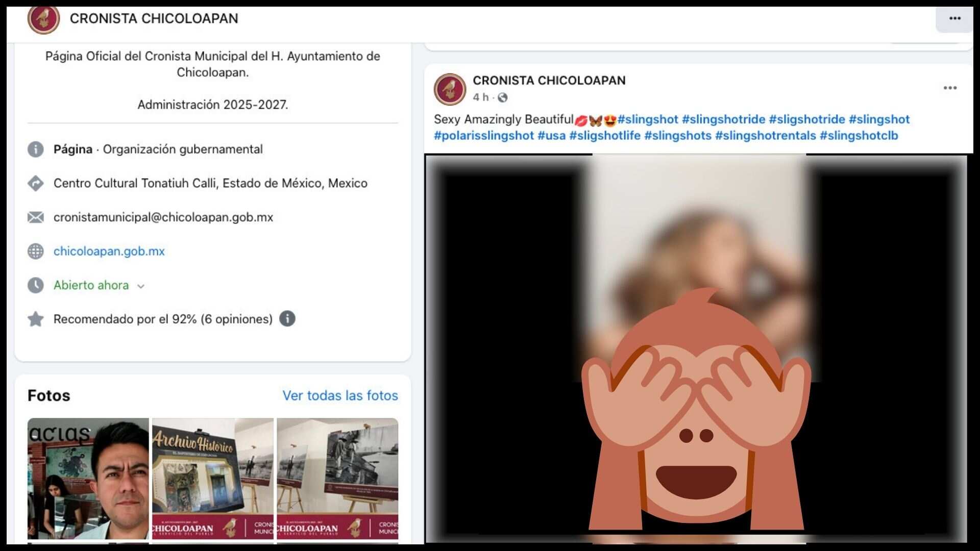
Task: Open the Archivo Histórico photo thumbnail
Action: pyautogui.click(x=213, y=478)
